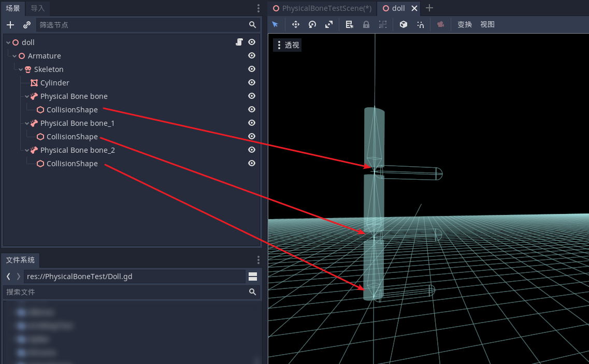589x364 pixels.
Task: Click the file search magnifier icon
Action: [x=252, y=292]
